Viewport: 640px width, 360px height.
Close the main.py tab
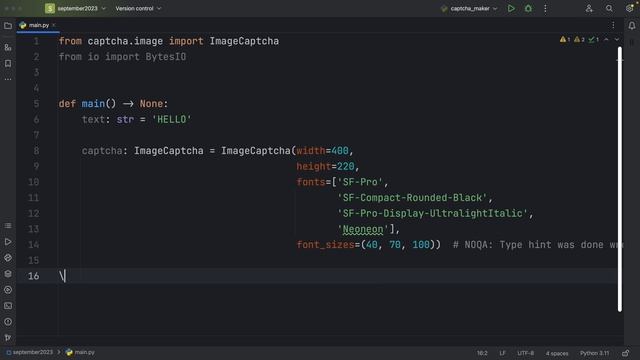click(54, 25)
